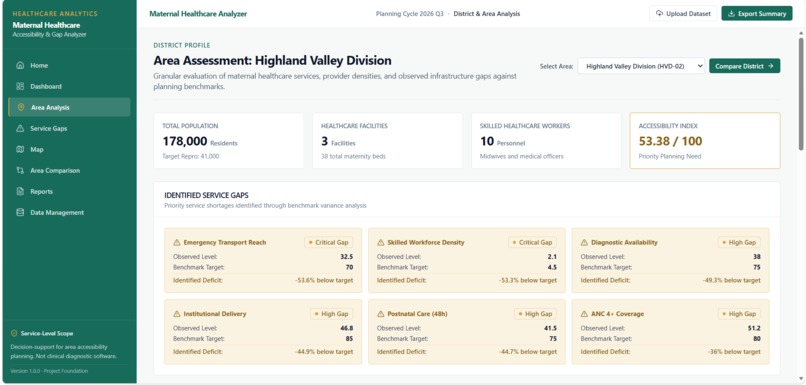Screen dimensions: 806x385
Task: Click the Skilled Workforce Density observed level 2.1
Action: tap(552, 256)
